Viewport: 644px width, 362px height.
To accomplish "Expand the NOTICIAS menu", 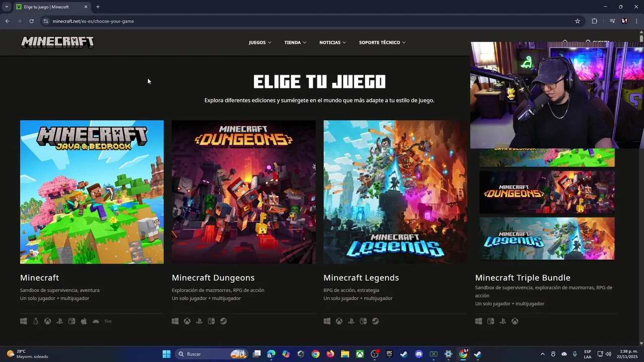I will [333, 42].
